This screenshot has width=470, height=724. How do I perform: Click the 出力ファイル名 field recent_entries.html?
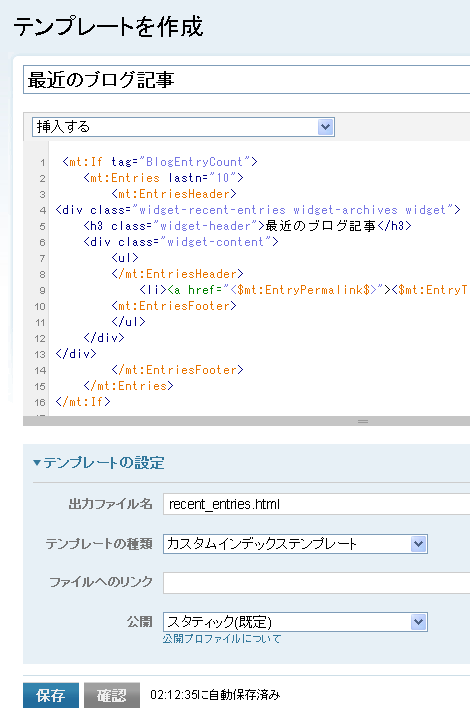pyautogui.click(x=317, y=504)
